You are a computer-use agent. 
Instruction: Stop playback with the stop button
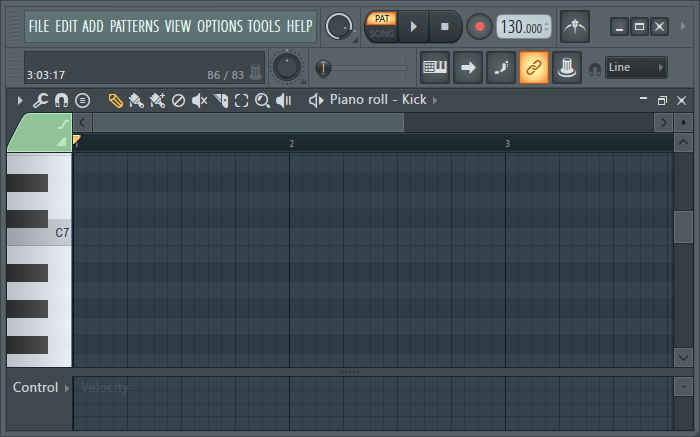(x=445, y=27)
